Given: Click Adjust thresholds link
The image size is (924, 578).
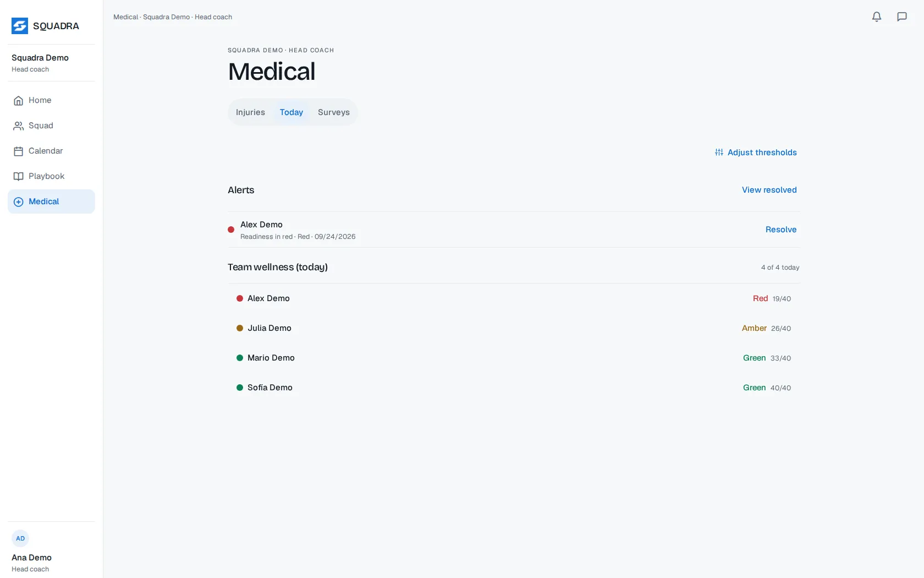Looking at the screenshot, I should [756, 152].
